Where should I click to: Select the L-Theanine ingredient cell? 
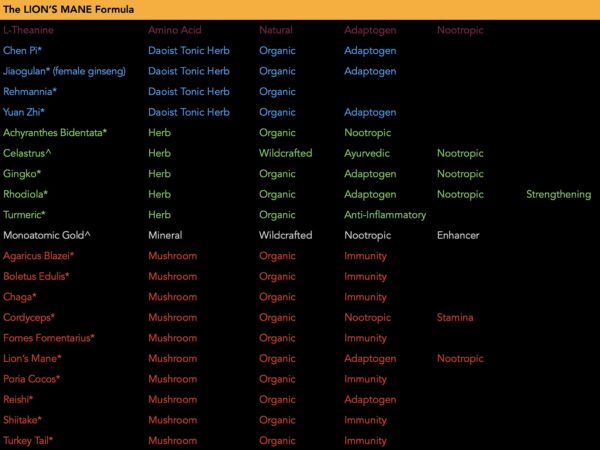coord(28,29)
